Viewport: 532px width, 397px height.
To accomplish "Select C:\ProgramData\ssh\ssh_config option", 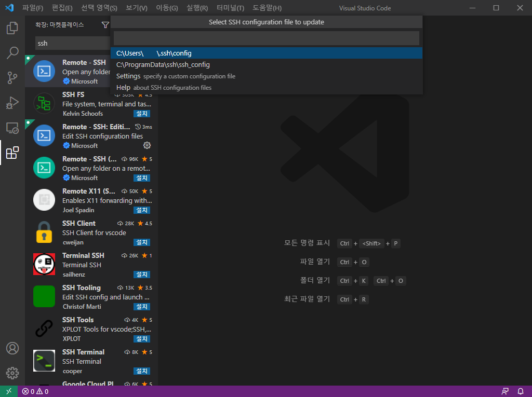I will 267,65.
